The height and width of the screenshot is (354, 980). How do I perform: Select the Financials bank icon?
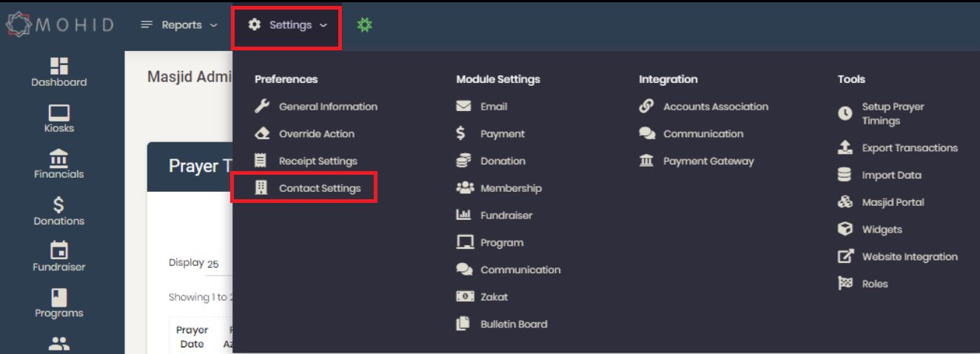[x=59, y=158]
